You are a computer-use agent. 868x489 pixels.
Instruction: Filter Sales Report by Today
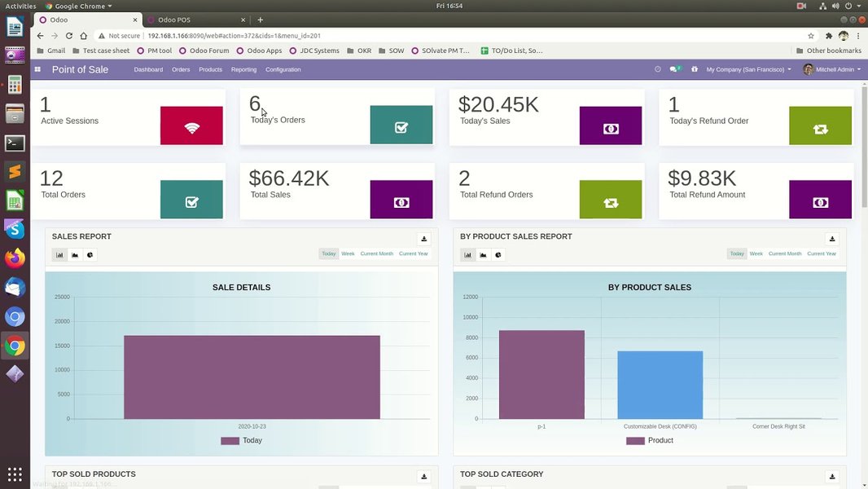329,253
